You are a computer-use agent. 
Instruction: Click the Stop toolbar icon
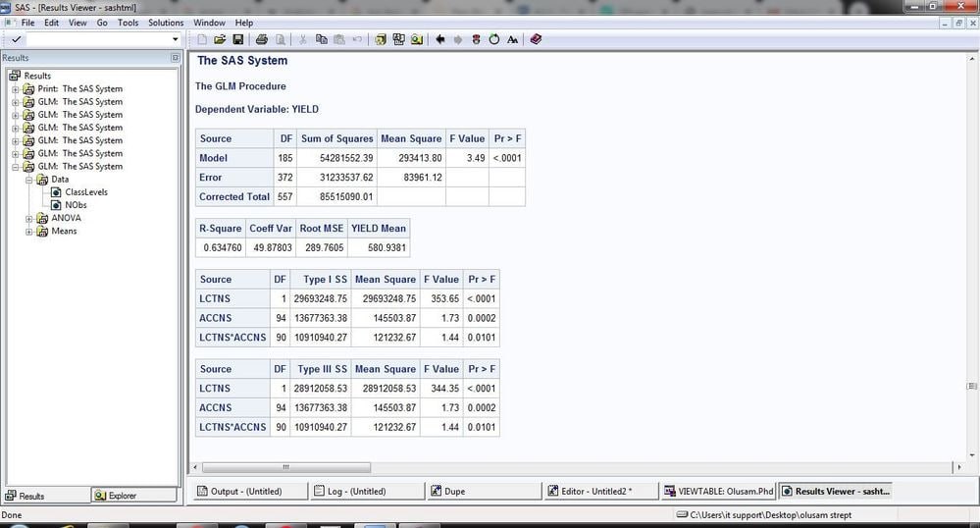tap(477, 39)
